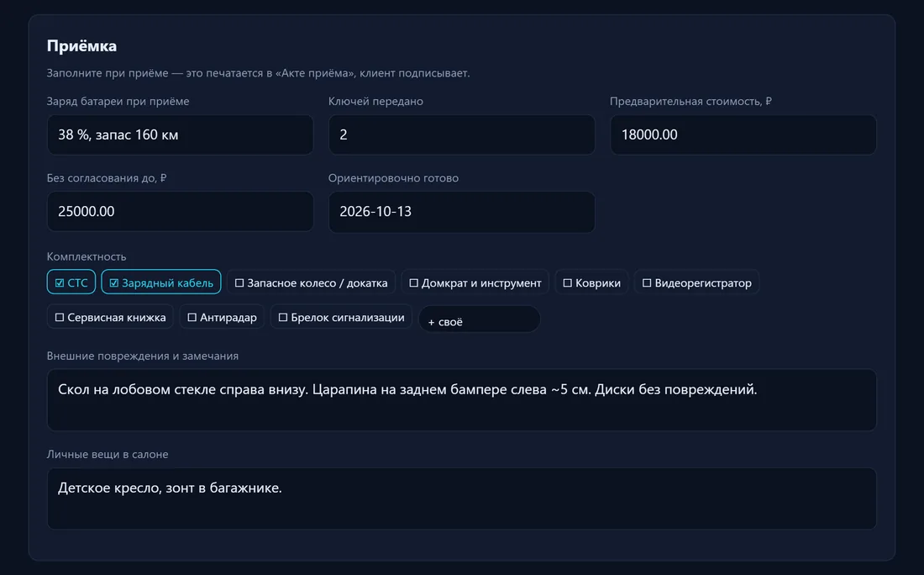Check the Видеорегистратор option

tap(696, 282)
